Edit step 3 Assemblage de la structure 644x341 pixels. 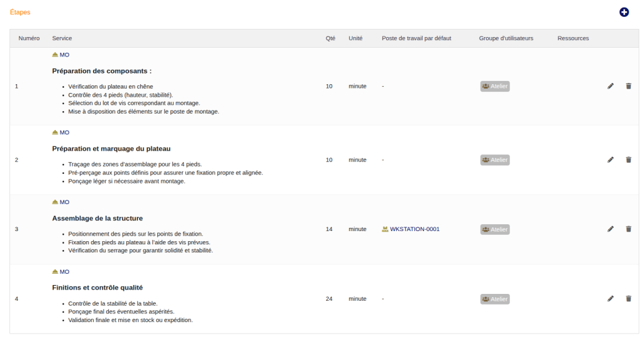tap(610, 229)
